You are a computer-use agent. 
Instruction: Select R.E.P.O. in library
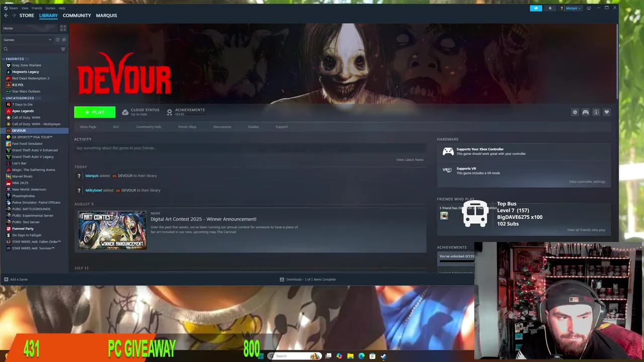(18, 85)
